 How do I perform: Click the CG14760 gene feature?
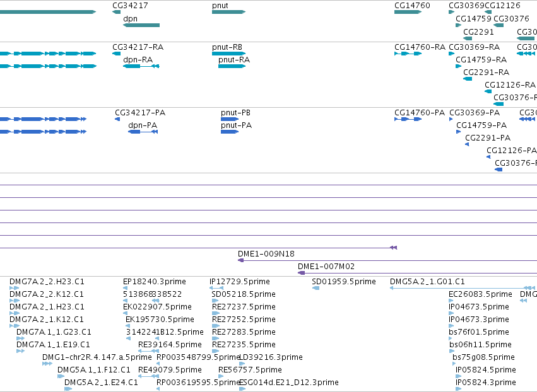coord(408,12)
